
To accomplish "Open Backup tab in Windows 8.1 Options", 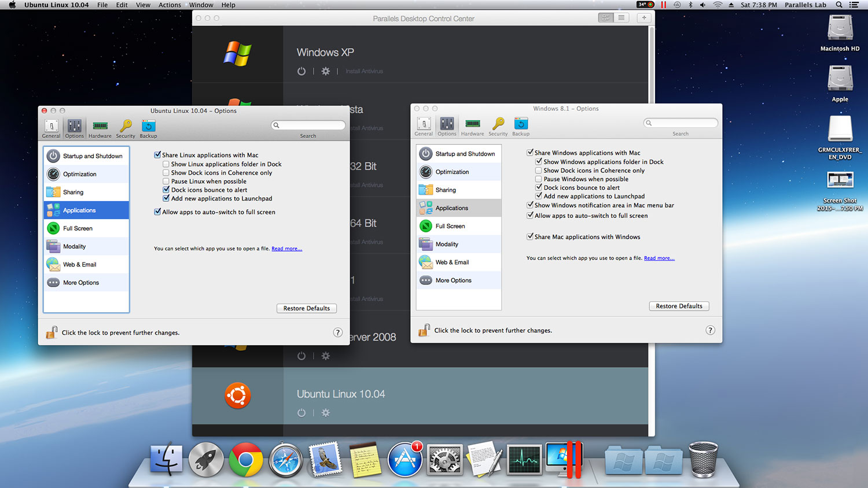I will coord(521,126).
